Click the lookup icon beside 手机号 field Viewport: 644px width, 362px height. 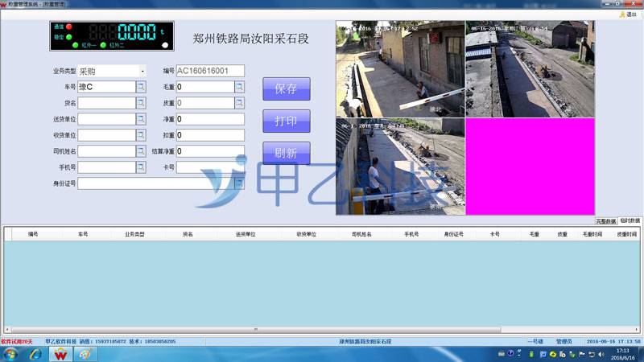pos(141,167)
